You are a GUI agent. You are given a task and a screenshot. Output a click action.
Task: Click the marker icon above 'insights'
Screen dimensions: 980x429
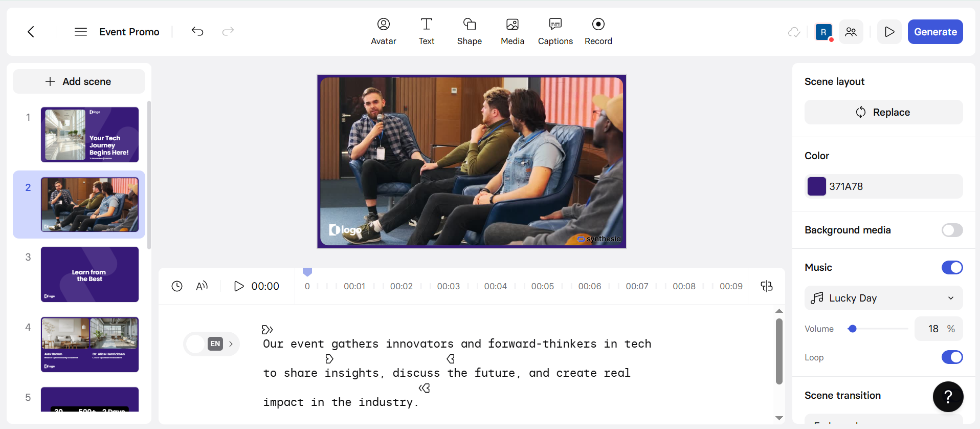[329, 359]
